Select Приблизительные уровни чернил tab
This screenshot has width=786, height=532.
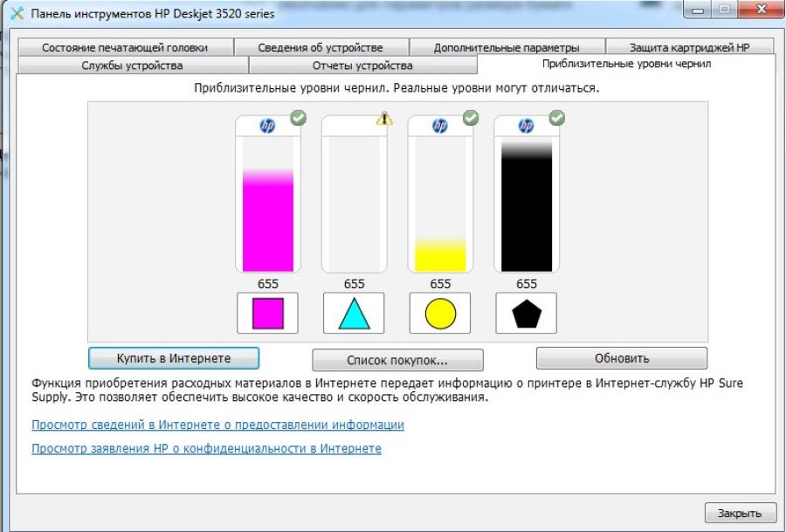626,64
